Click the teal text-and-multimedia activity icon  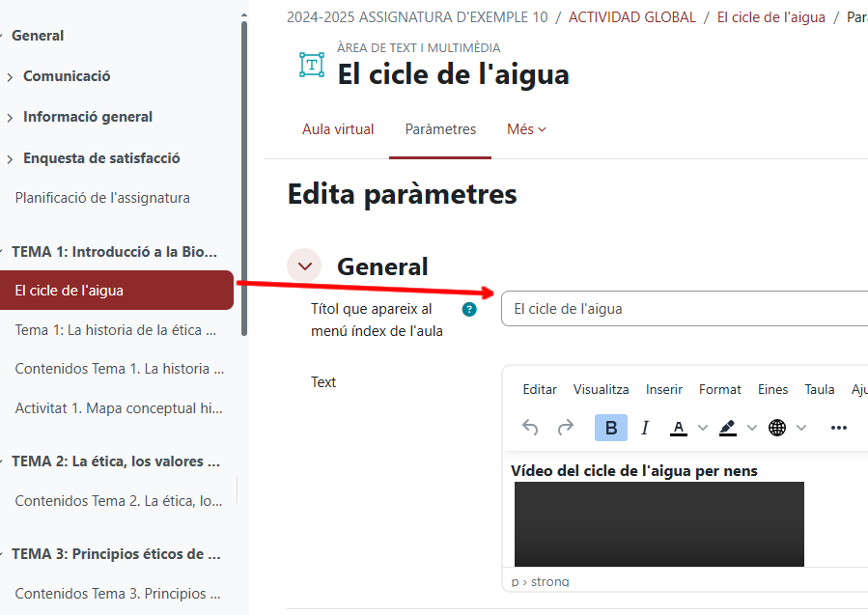click(311, 64)
